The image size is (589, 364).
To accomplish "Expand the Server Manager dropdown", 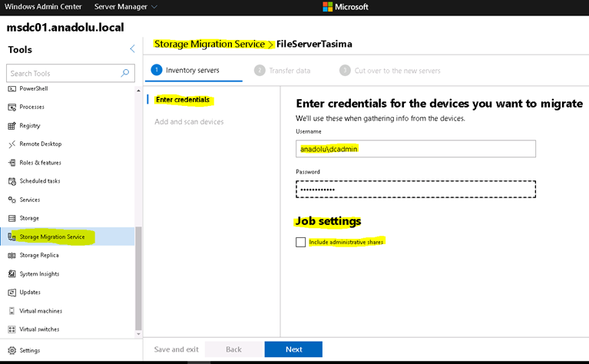I will coord(125,7).
